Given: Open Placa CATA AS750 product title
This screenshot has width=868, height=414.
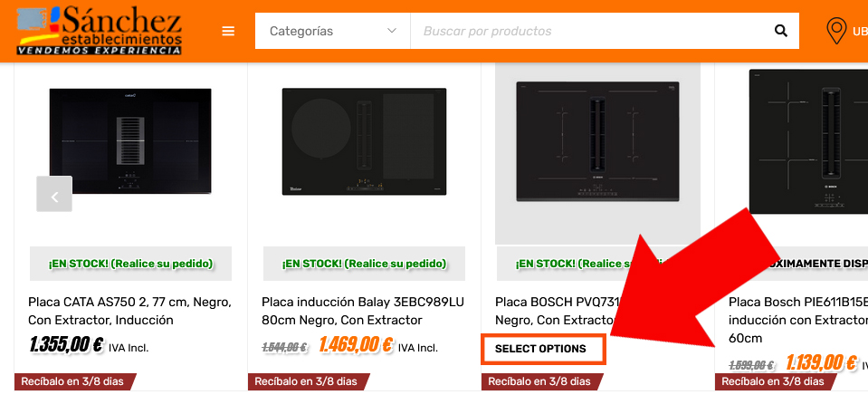Looking at the screenshot, I should point(129,311).
